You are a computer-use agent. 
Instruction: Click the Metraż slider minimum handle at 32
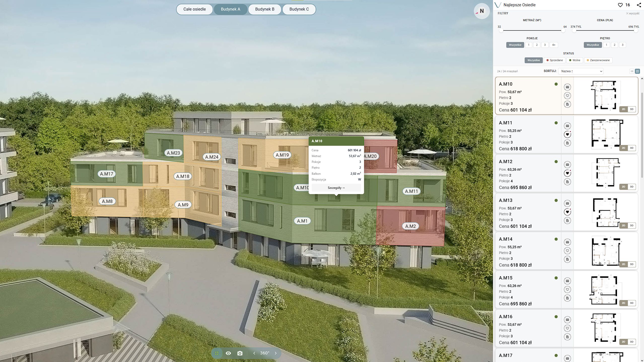[501, 31]
